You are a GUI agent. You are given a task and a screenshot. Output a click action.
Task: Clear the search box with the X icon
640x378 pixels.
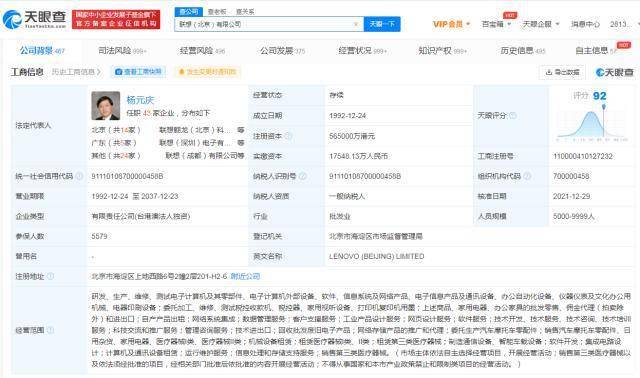[x=356, y=24]
